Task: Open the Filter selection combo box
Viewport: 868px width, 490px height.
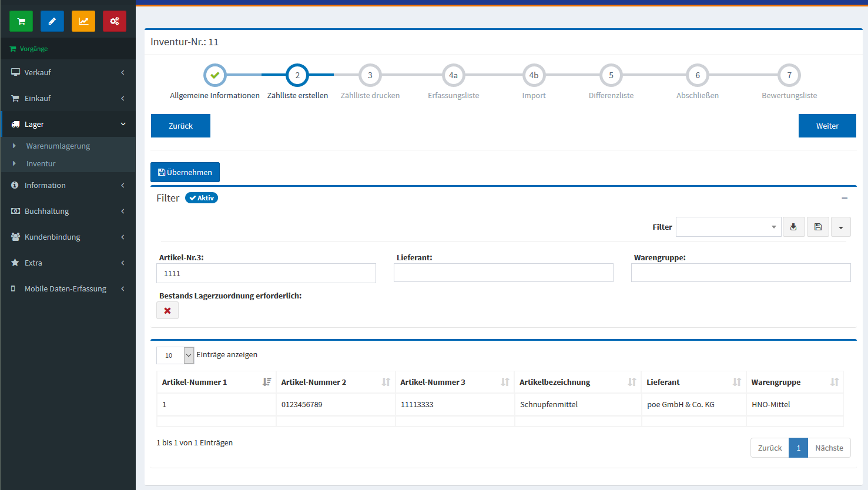Action: tap(728, 227)
